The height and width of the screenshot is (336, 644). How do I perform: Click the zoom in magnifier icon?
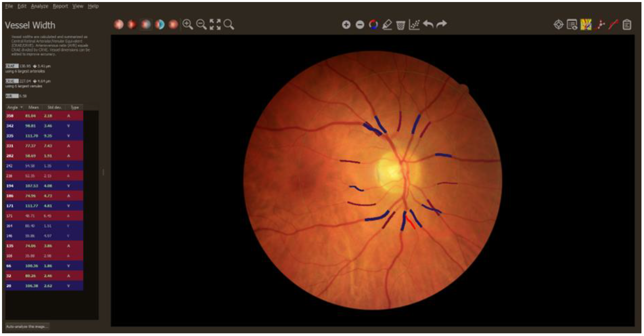(x=188, y=25)
